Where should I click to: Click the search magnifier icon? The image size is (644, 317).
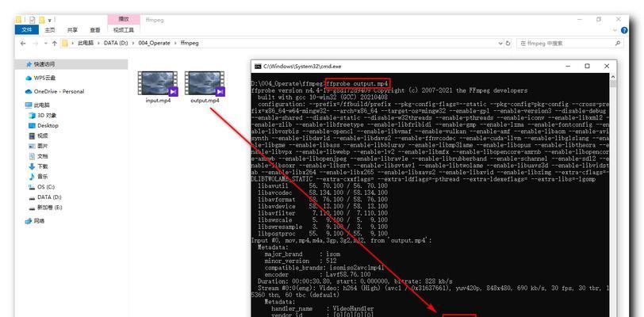pos(617,43)
